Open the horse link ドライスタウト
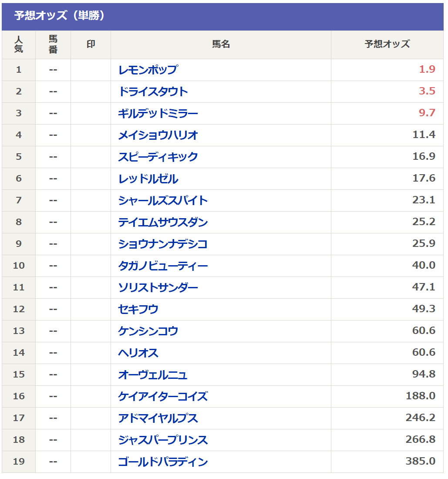 click(x=153, y=91)
